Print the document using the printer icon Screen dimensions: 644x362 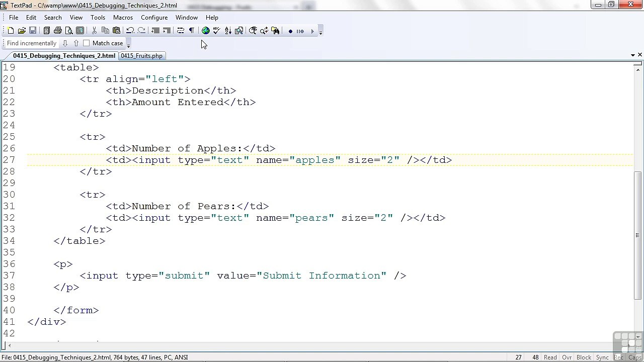57,31
